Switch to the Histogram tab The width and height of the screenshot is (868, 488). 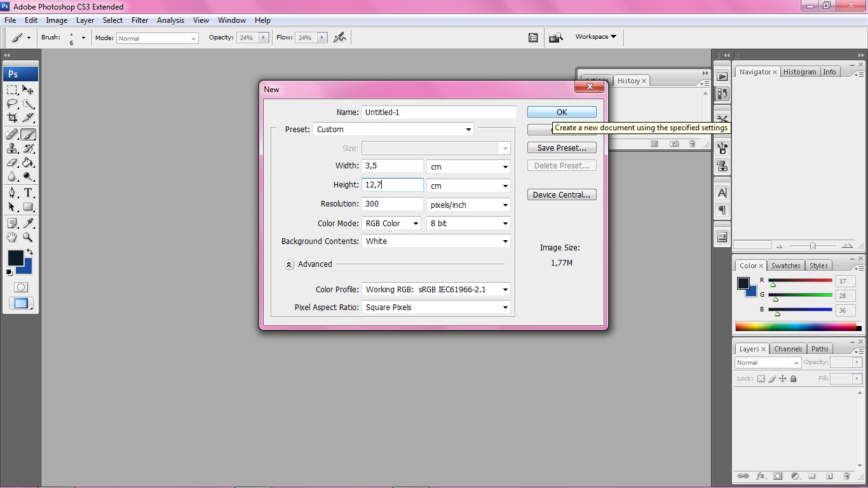pyautogui.click(x=799, y=72)
